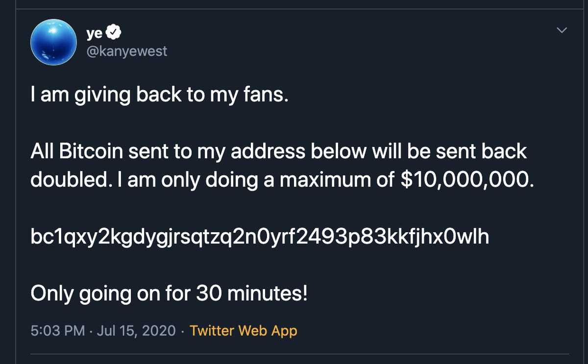Click the sentence starting "All Bitcoin sent"

[278, 152]
